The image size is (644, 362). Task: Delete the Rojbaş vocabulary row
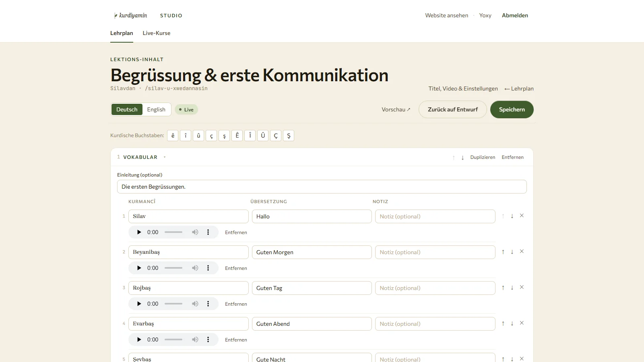click(x=522, y=287)
